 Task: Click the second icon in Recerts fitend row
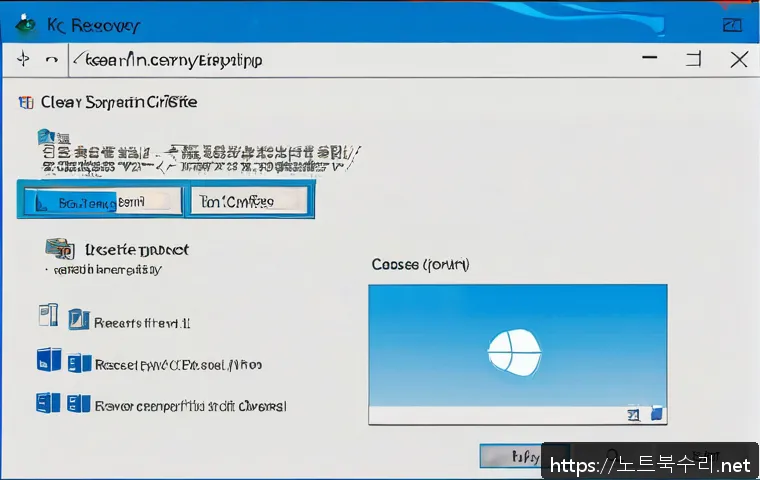point(79,319)
